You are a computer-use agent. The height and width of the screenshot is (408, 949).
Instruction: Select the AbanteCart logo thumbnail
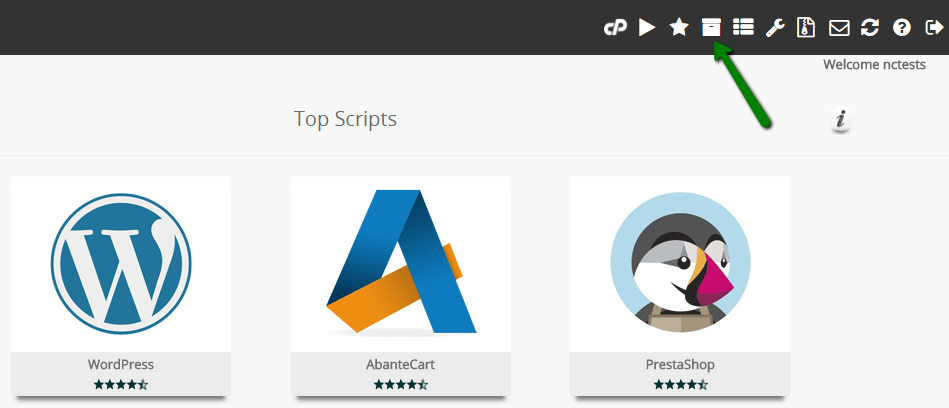pyautogui.click(x=400, y=263)
